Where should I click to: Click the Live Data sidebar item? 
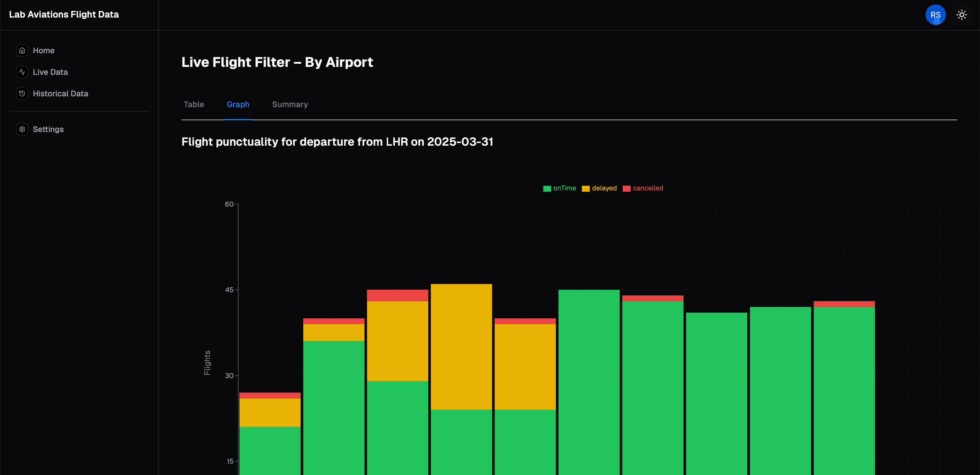(50, 72)
